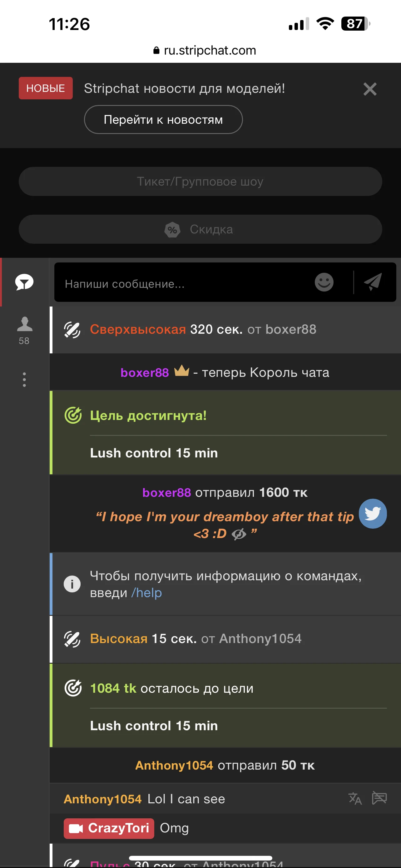Show the 58 viewers user list

[x=24, y=330]
